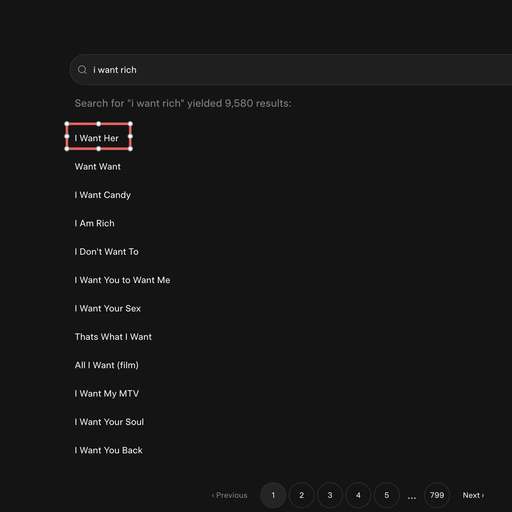
Task: Open the 'I Want Your Soul' result
Action: click(109, 422)
